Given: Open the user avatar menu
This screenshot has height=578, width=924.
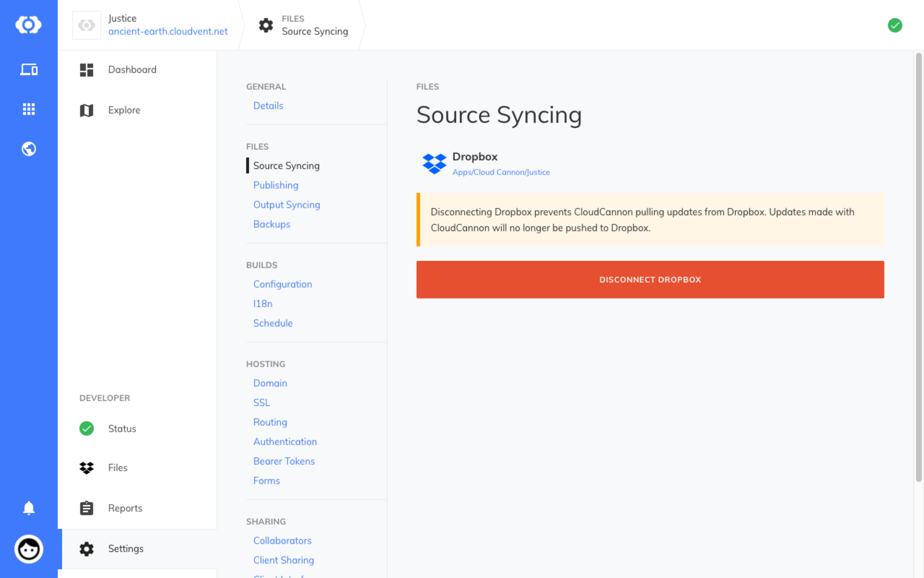Looking at the screenshot, I should 29,549.
